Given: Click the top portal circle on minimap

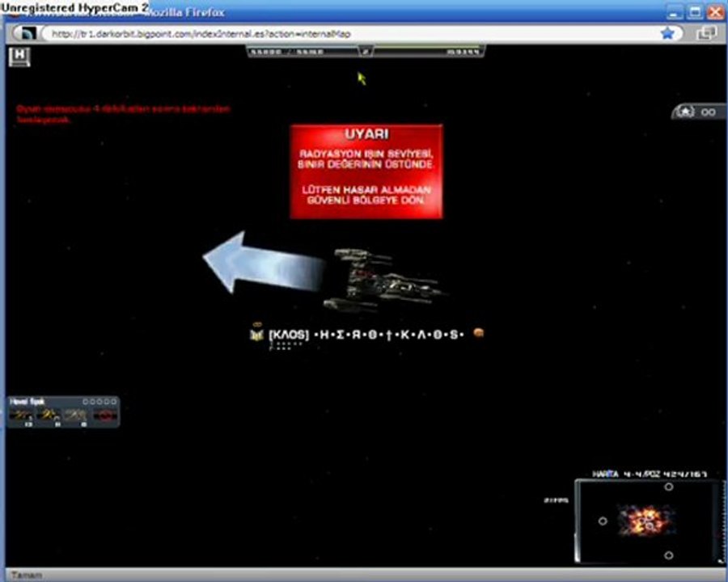Looking at the screenshot, I should click(x=669, y=487).
